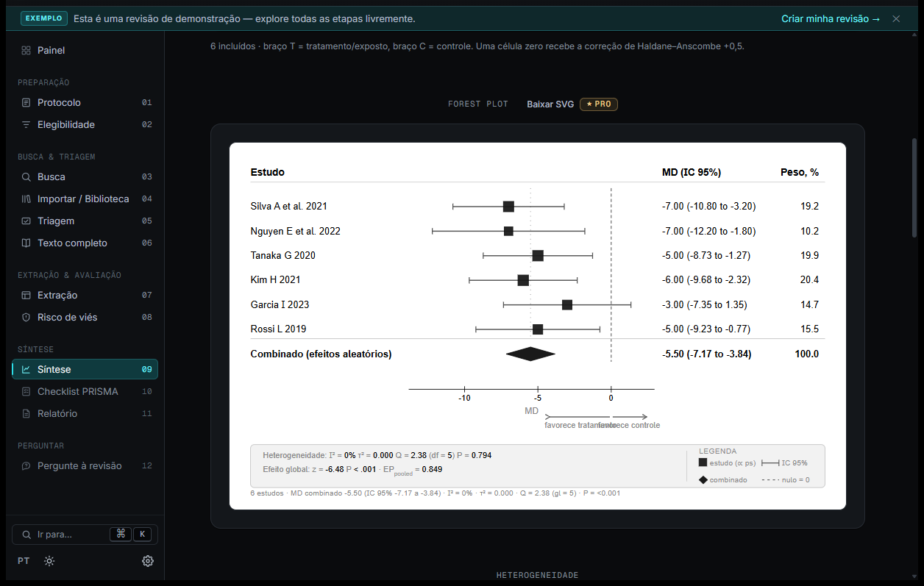
Task: Open Checklist PRISMA step 10
Action: [x=85, y=392]
